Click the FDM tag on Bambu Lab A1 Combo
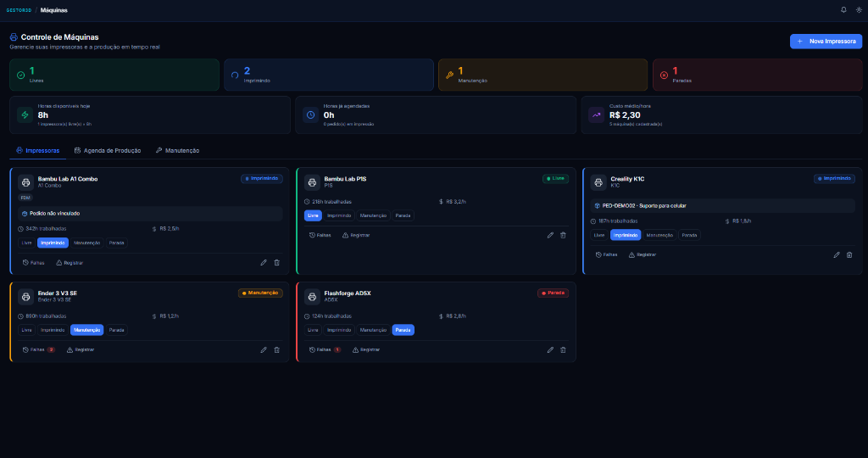Viewport: 868px width, 458px height. [25, 198]
